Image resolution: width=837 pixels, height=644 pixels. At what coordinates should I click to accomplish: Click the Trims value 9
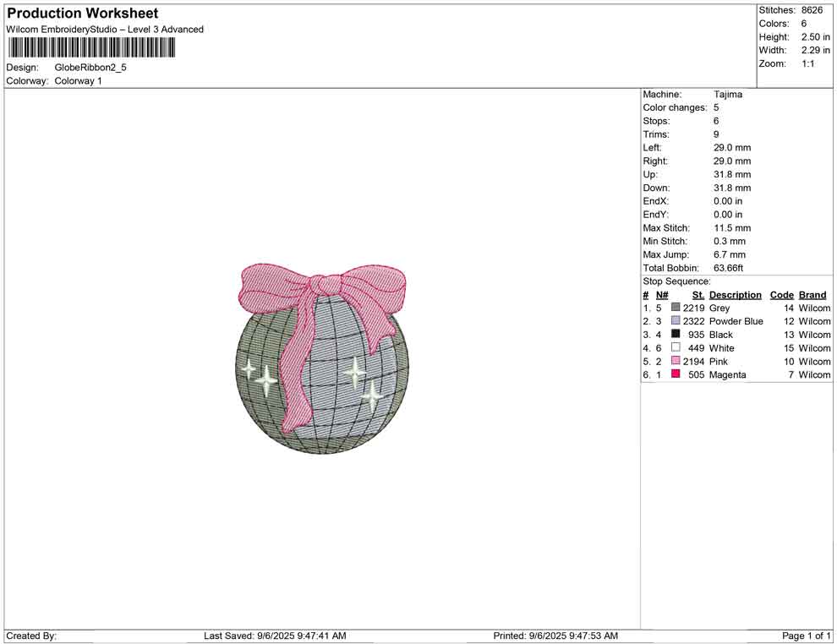[x=716, y=134]
